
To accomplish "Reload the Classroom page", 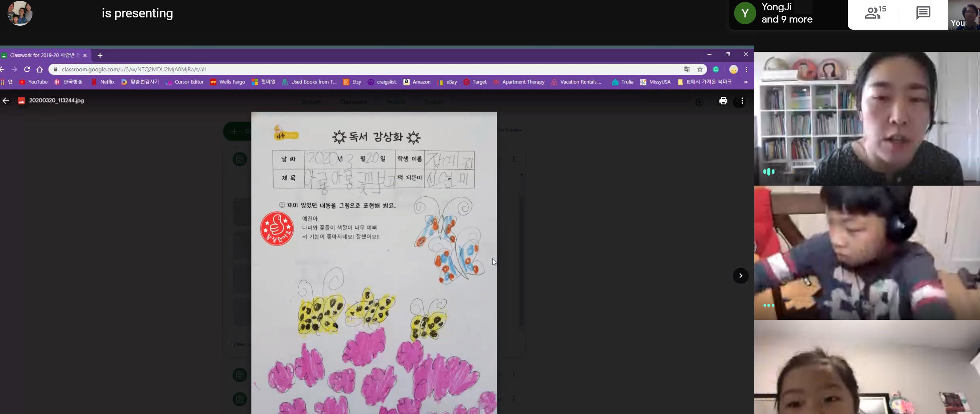I will (x=27, y=69).
